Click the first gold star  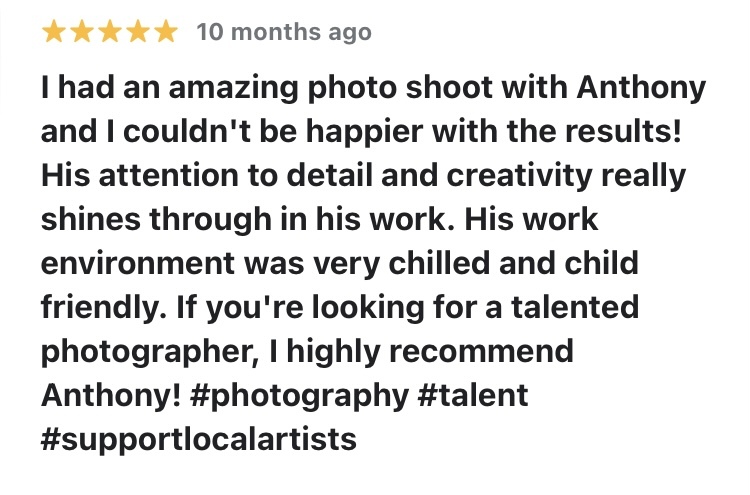[55, 32]
